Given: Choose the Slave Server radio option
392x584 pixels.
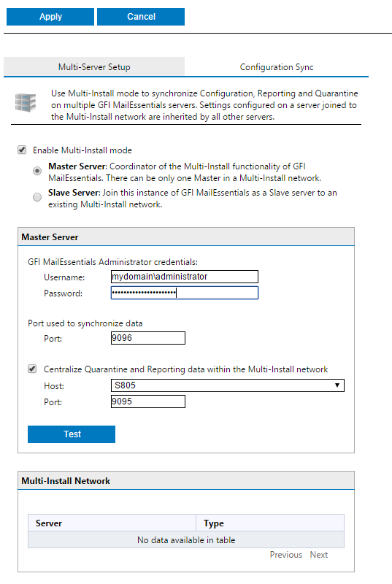Looking at the screenshot, I should 37,197.
